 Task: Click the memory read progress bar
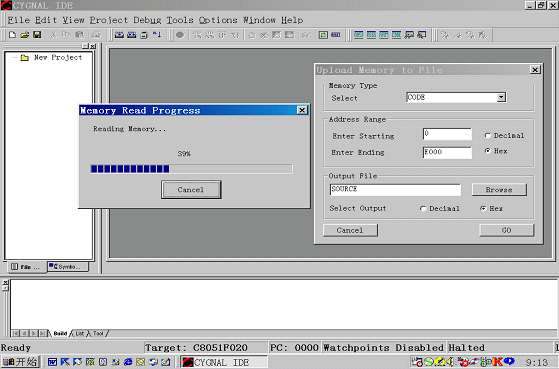click(191, 169)
